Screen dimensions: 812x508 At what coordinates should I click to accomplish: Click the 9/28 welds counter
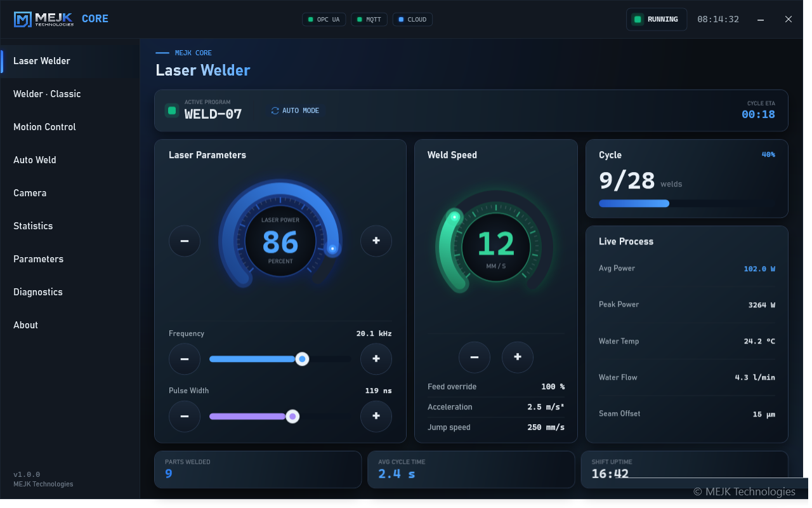point(627,181)
